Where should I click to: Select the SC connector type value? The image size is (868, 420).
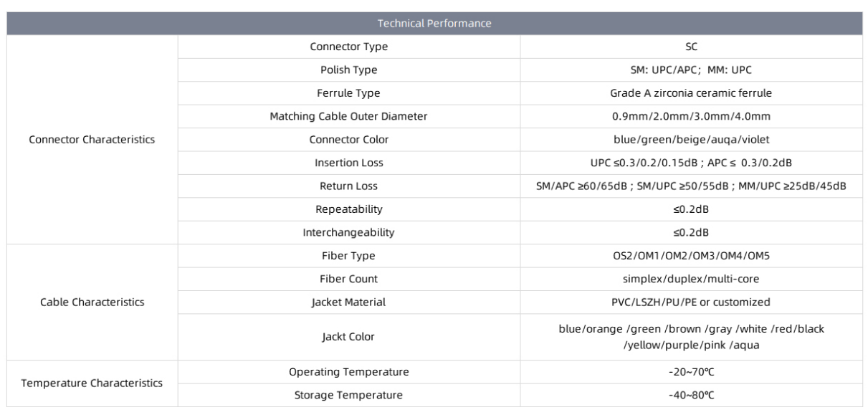pos(692,47)
